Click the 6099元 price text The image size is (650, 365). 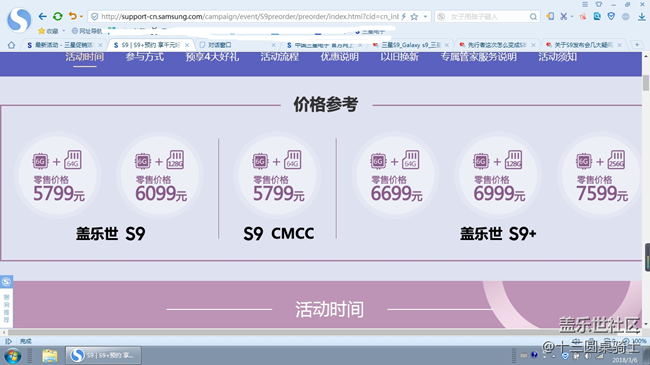pos(161,194)
